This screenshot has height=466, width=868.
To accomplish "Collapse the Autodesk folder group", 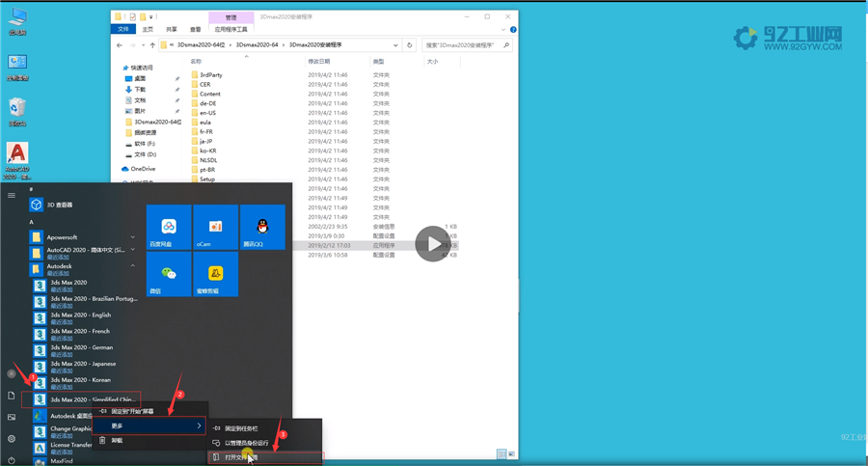I will (x=133, y=266).
